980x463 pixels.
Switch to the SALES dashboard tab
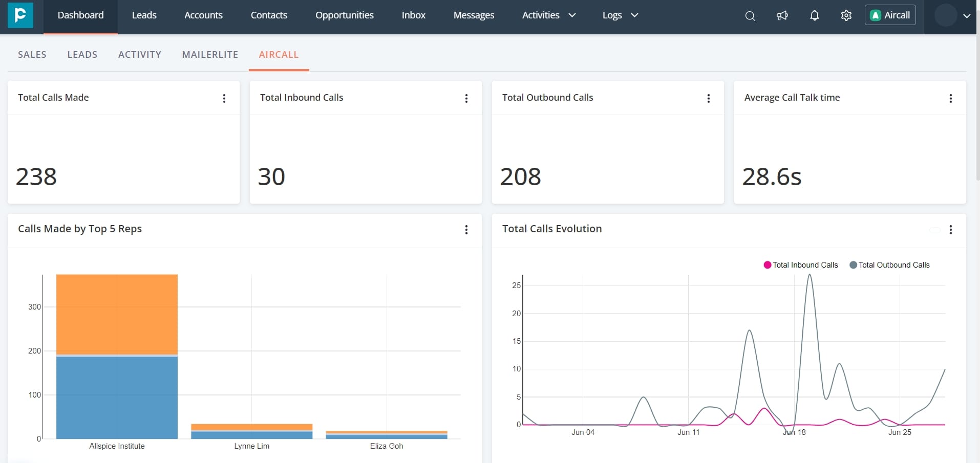tap(32, 54)
